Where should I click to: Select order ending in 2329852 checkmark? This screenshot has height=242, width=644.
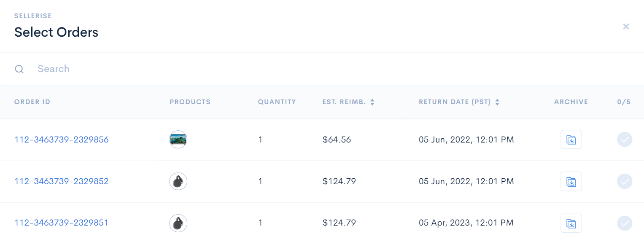625,182
